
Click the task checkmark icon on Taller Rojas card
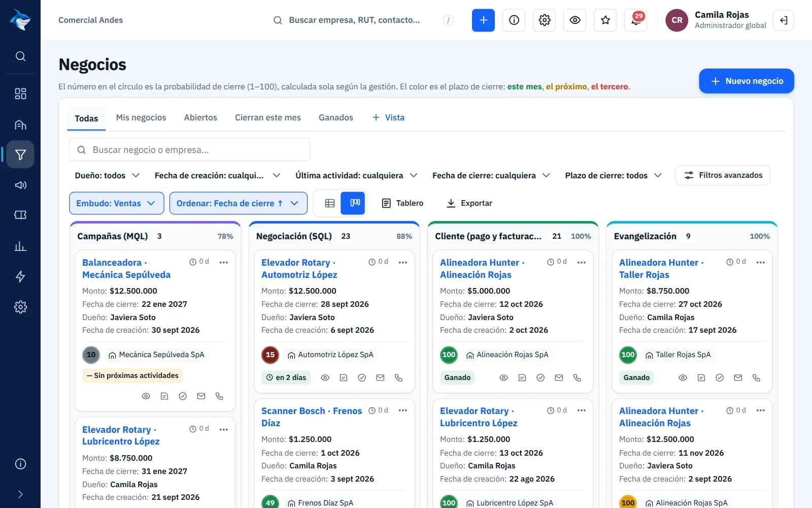720,377
